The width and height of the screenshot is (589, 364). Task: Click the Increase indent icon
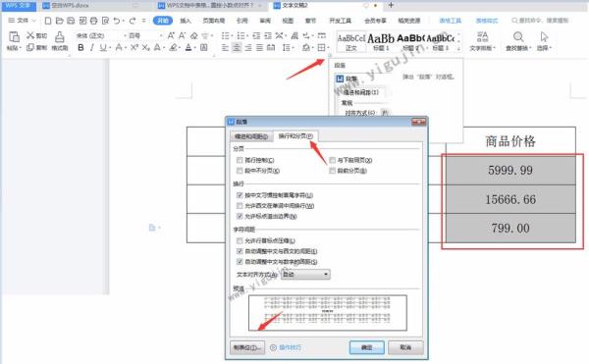click(x=268, y=35)
